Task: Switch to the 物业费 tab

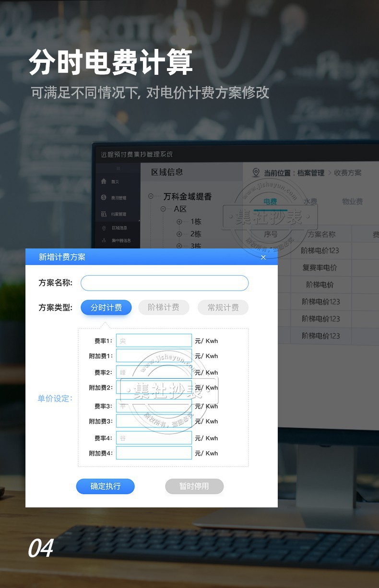Action: click(352, 201)
